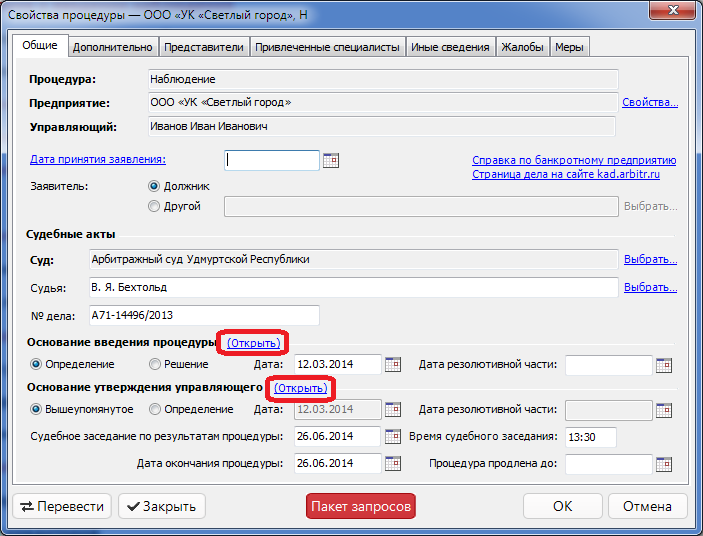Choose the Решение radio button

pyautogui.click(x=155, y=364)
